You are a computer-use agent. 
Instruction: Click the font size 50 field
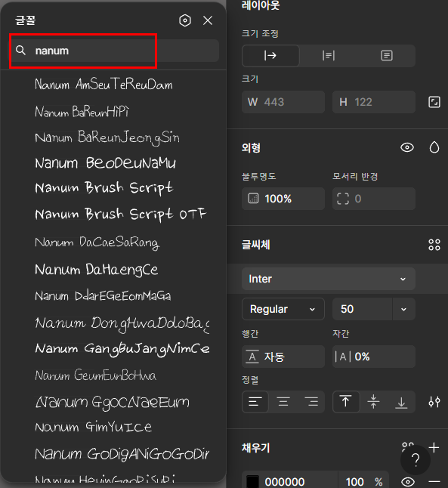[363, 309]
